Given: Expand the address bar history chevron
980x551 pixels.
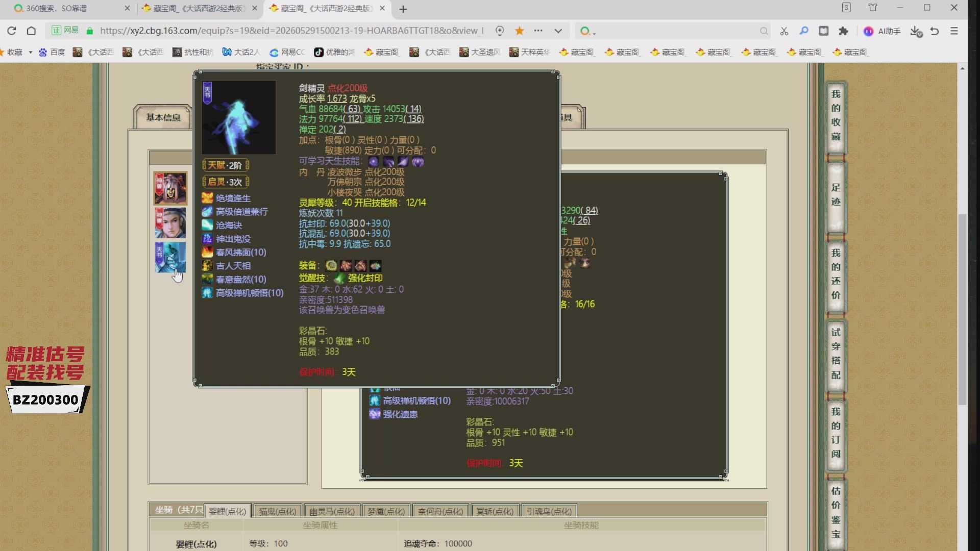Looking at the screenshot, I should (558, 31).
